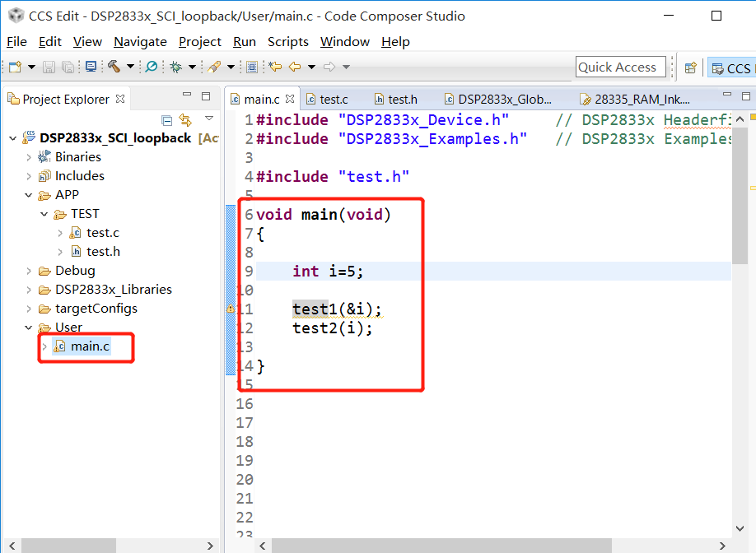Open the Edit menu

(x=50, y=42)
